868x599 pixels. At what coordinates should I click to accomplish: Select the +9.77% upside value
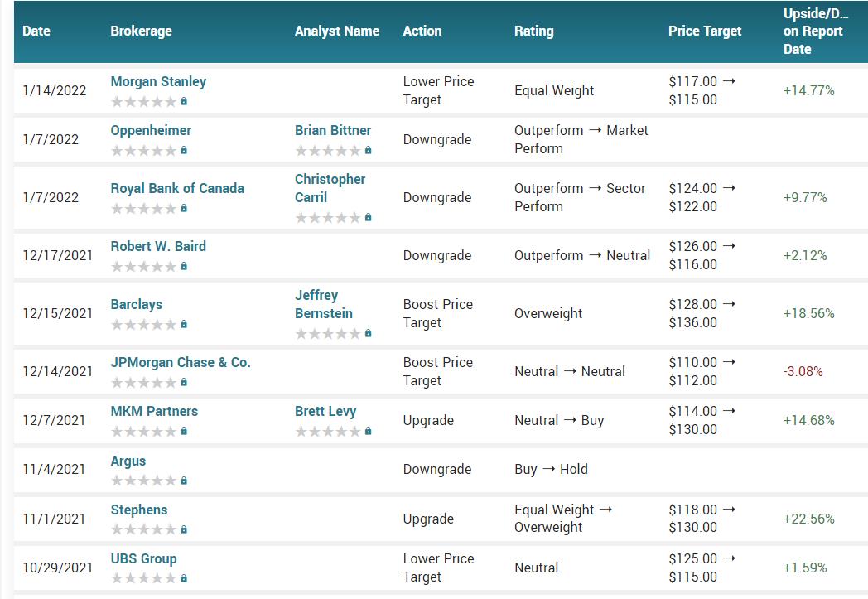click(x=805, y=198)
